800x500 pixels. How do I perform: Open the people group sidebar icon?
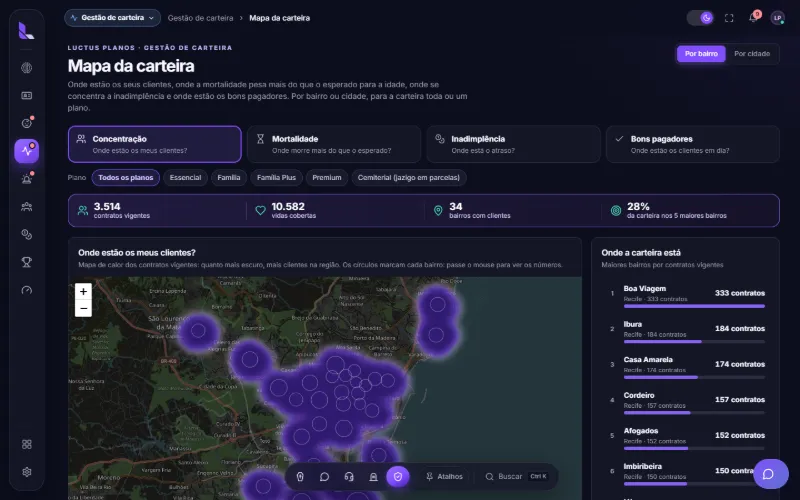pyautogui.click(x=27, y=207)
